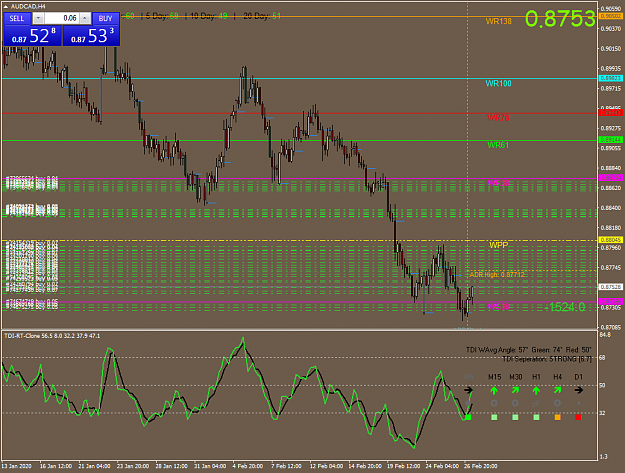This screenshot has width=625, height=473.
Task: Click the M30 green diagonal arrow
Action: coord(515,390)
